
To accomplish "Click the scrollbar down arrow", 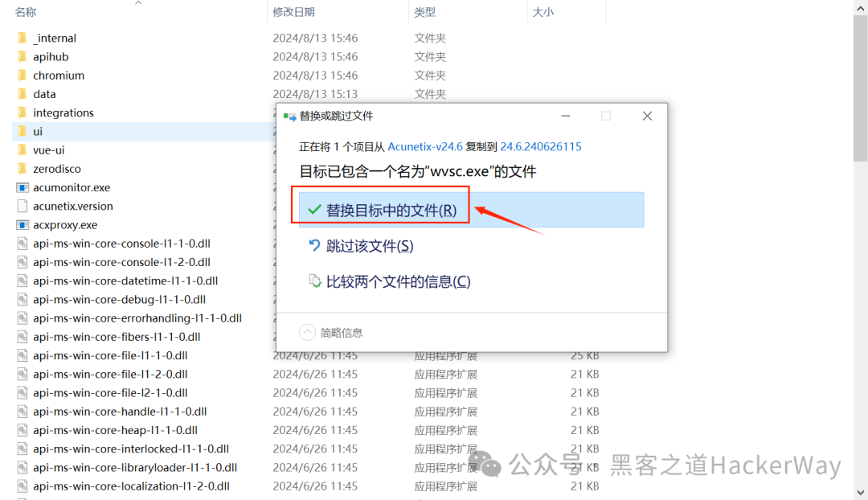I will 860,492.
